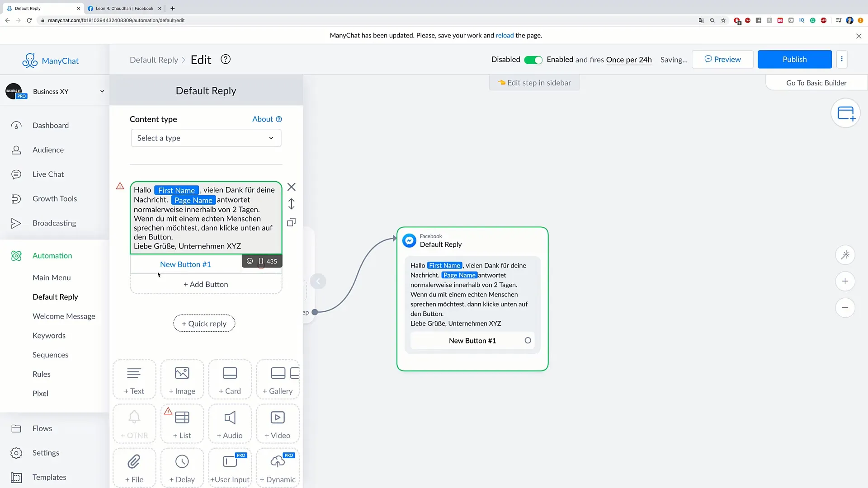Click the reload link in update notification
This screenshot has width=868, height=488.
(505, 35)
